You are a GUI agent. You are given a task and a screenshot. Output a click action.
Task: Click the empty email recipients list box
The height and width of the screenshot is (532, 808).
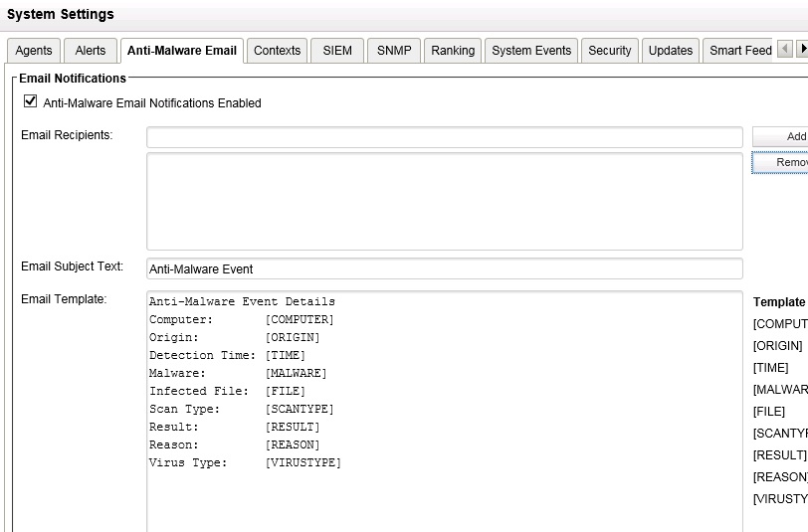tap(444, 201)
